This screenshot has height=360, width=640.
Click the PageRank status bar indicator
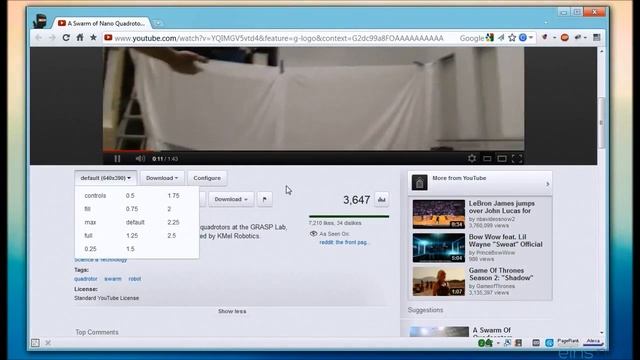click(568, 342)
